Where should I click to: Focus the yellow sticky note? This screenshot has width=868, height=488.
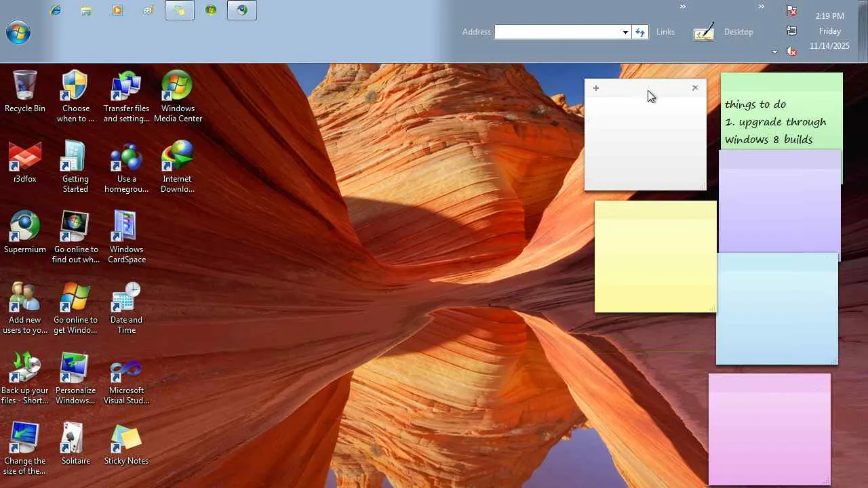[x=655, y=257]
